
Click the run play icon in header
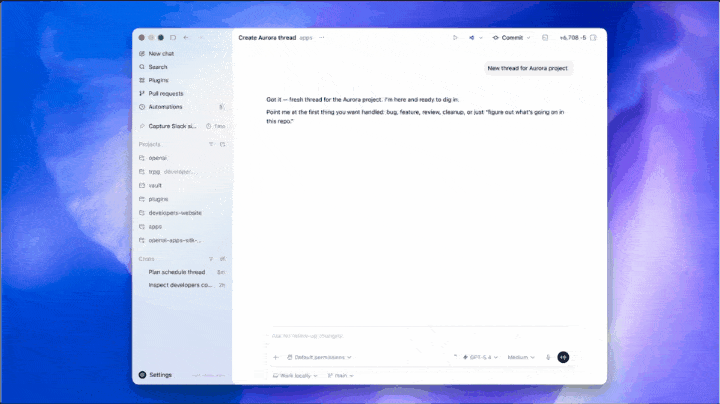click(455, 38)
